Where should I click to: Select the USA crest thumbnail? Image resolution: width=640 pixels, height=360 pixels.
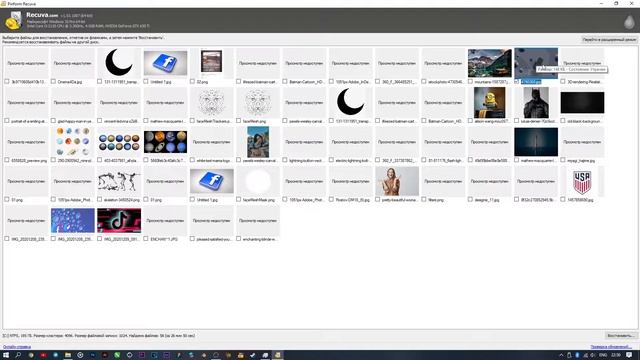pyautogui.click(x=582, y=181)
